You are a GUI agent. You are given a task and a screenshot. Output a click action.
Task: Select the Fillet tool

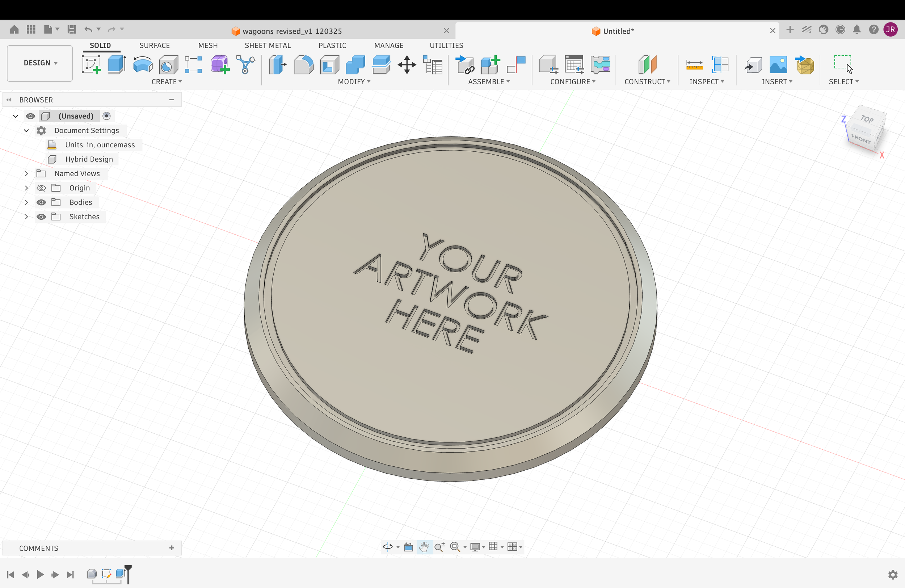[x=304, y=64]
